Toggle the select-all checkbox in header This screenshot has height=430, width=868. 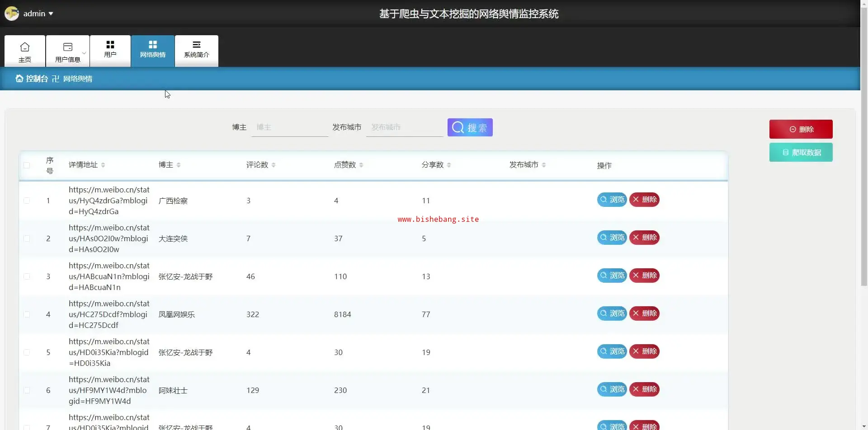coord(27,165)
